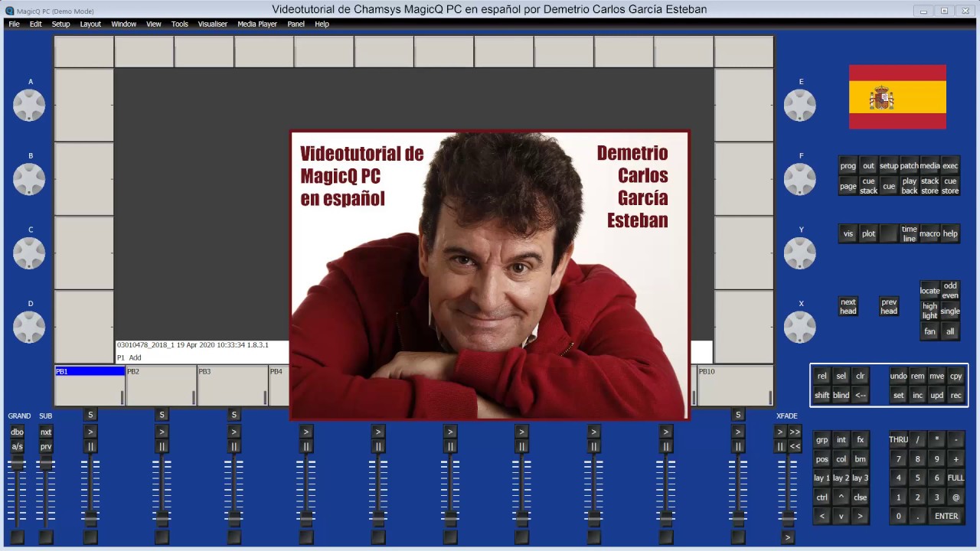Click the XFADE fast rewind button
Image resolution: width=980 pixels, height=551 pixels.
[795, 447]
